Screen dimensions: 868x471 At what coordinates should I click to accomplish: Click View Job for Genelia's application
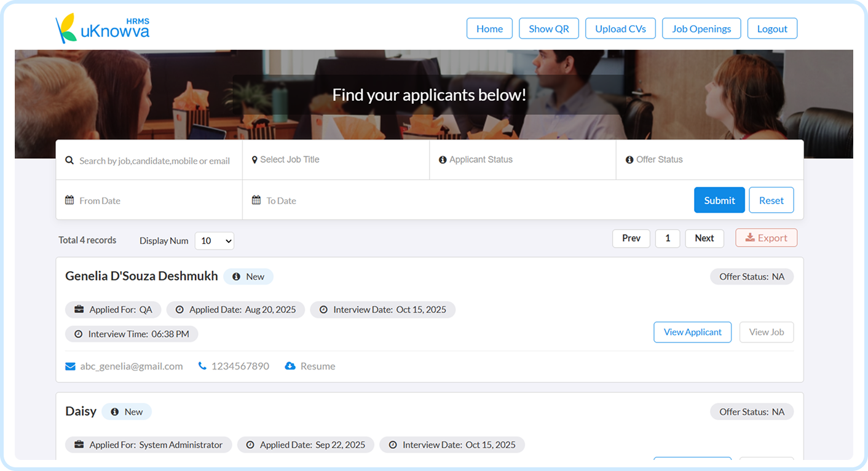pos(767,332)
